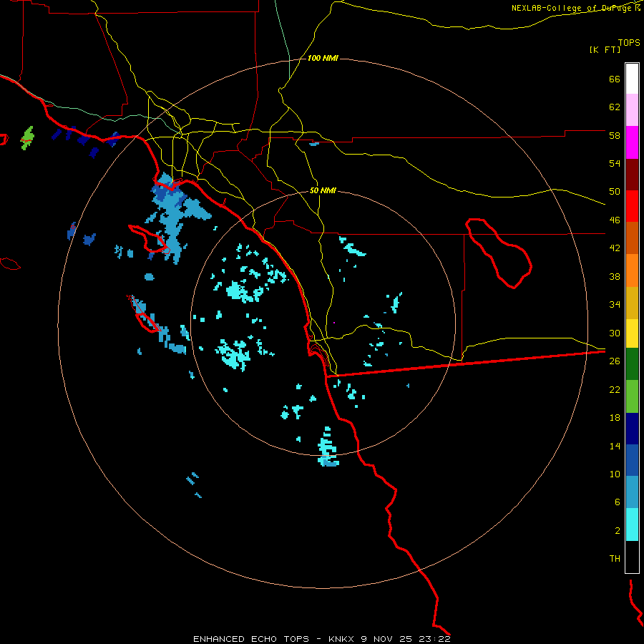644x644 pixels.
Task: Click the legend value "46"
Action: tap(615, 220)
